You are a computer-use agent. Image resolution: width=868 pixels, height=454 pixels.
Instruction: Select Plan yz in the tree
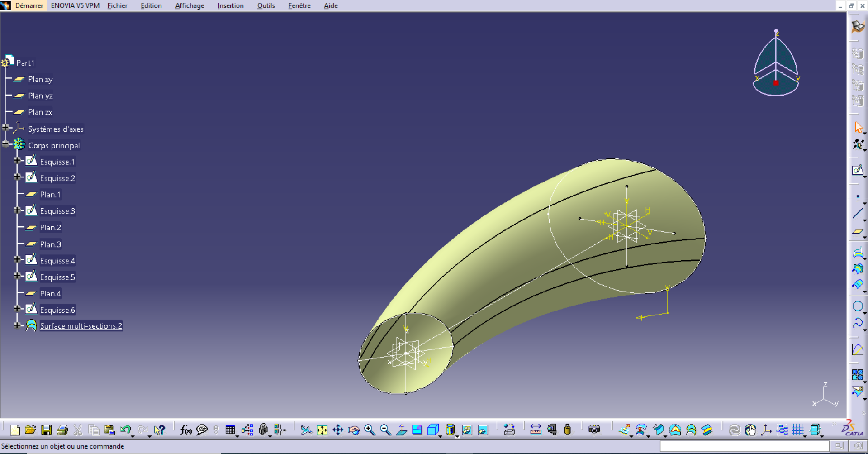tap(40, 96)
